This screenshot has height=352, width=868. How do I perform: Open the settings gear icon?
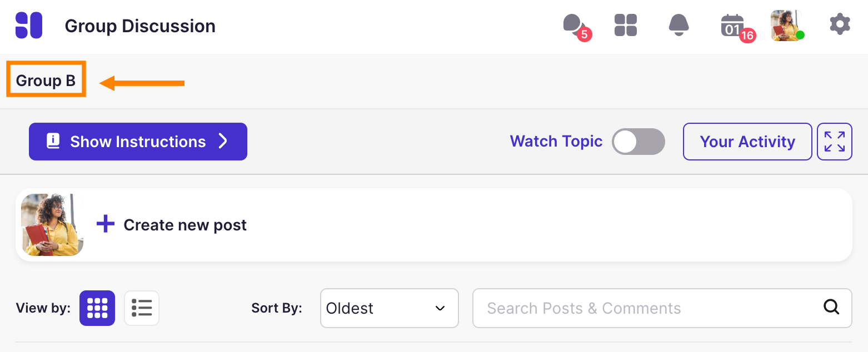840,25
